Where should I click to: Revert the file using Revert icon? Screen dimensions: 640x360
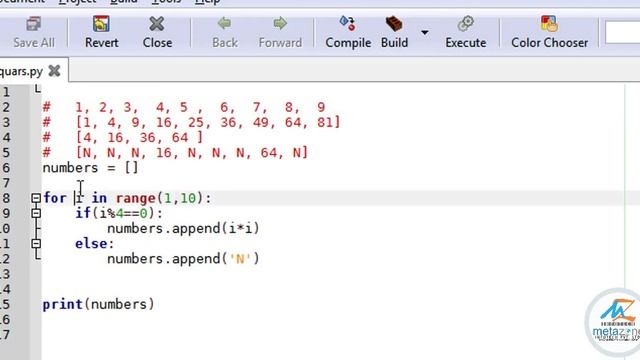pos(101,32)
